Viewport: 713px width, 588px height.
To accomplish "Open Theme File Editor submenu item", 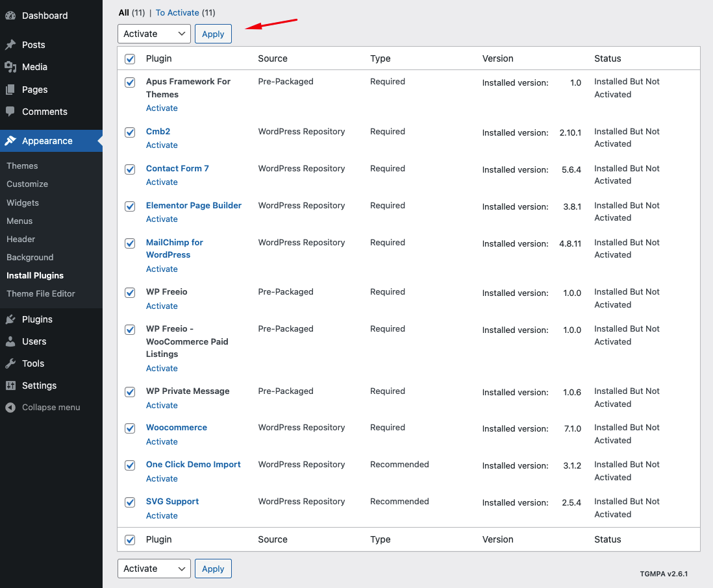I will coord(41,293).
